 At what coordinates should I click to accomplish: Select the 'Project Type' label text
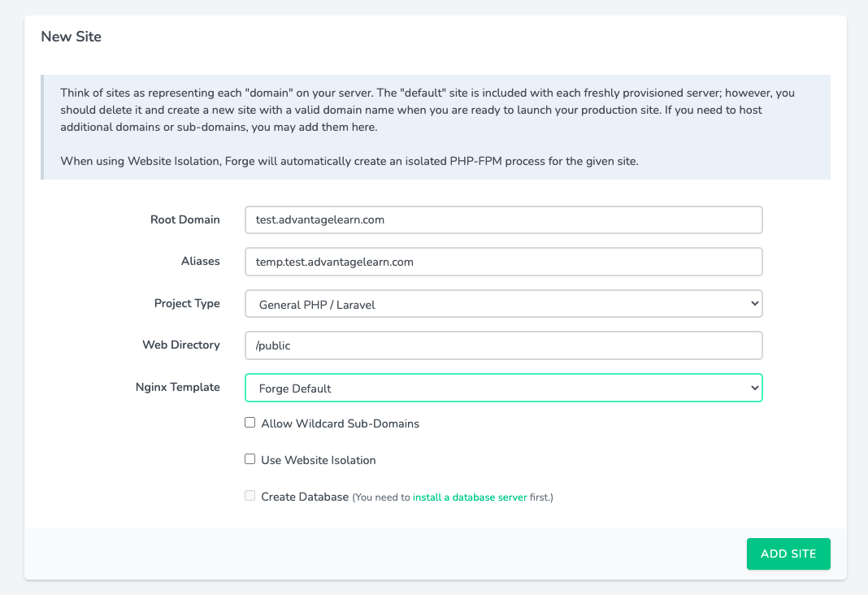(187, 303)
